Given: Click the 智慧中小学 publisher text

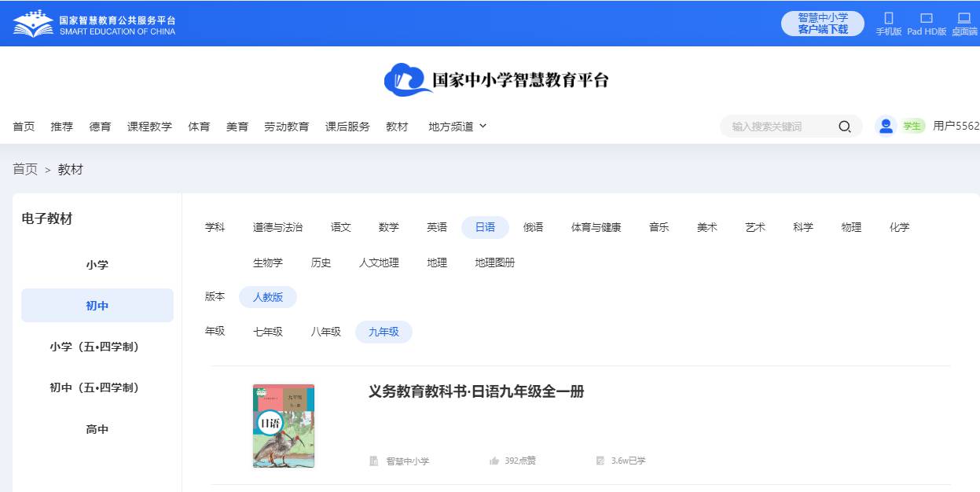Looking at the screenshot, I should click(x=408, y=461).
